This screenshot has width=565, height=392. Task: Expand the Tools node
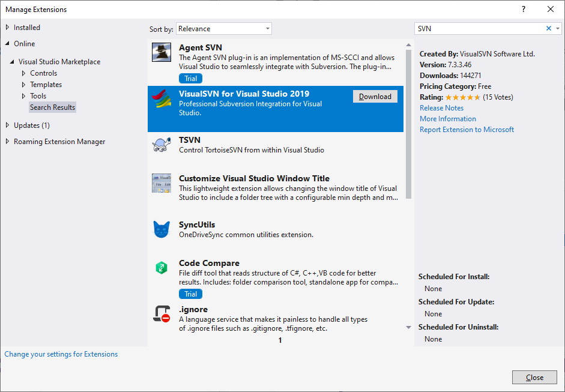24,96
